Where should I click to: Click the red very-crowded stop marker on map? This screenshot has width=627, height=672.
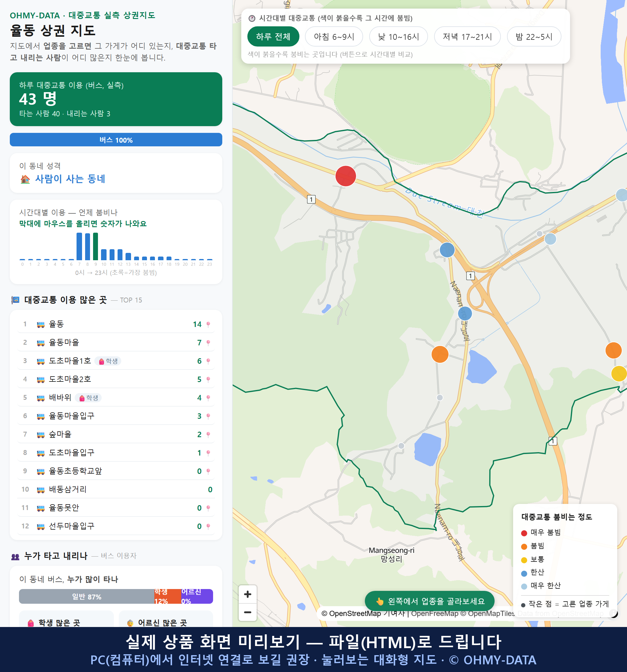345,176
